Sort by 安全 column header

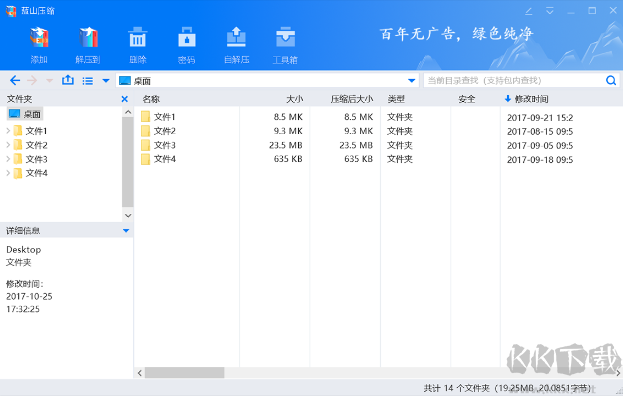click(x=466, y=99)
